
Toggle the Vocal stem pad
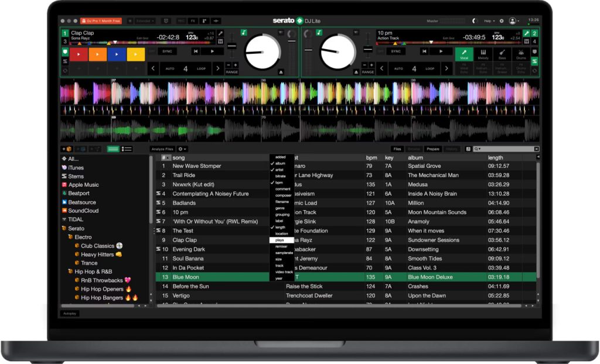464,54
